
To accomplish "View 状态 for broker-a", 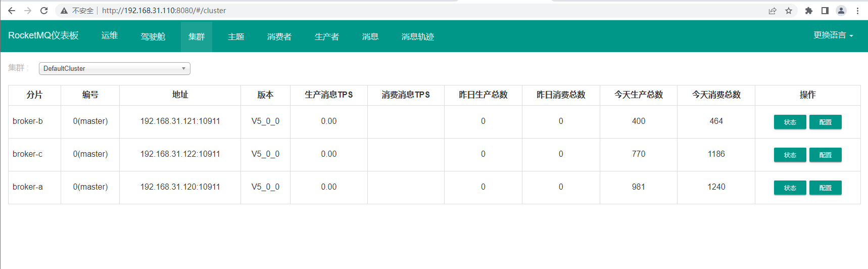I will (x=790, y=188).
